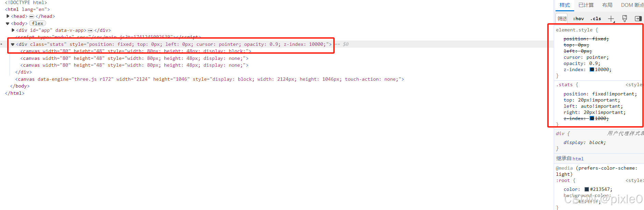644x210 pixels.
Task: Switch to the 已计算 tab
Action: pyautogui.click(x=586, y=5)
